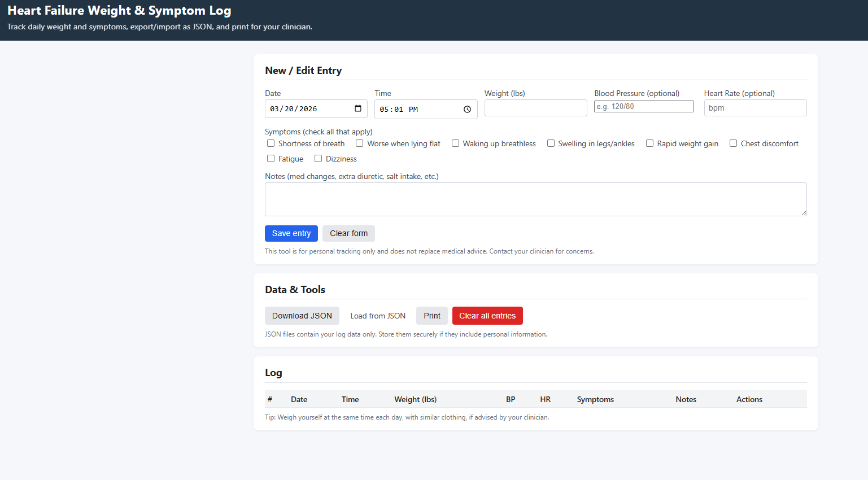Click the 'Tip: Weigh yourself' hint text
The height and width of the screenshot is (480, 868).
click(407, 417)
